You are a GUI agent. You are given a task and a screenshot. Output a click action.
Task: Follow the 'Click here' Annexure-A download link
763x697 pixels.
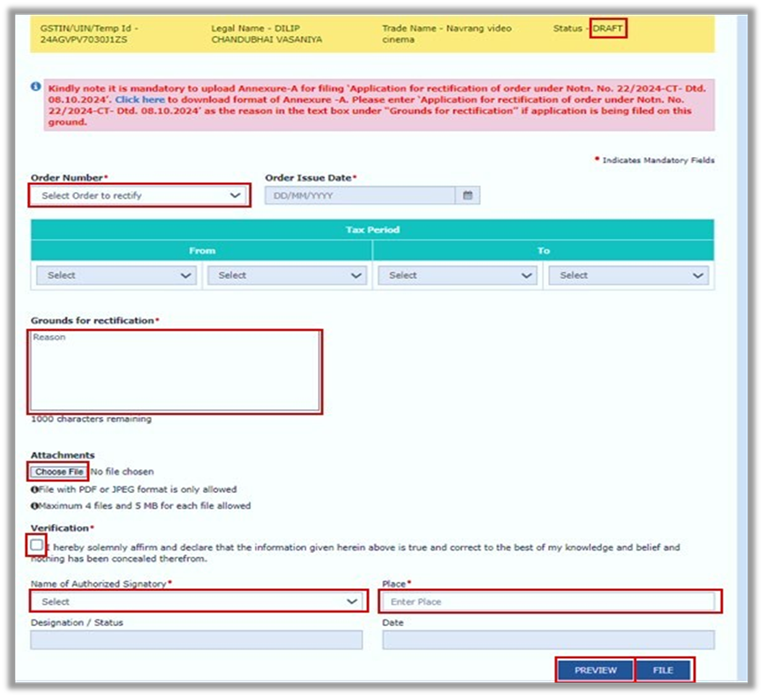(x=139, y=101)
